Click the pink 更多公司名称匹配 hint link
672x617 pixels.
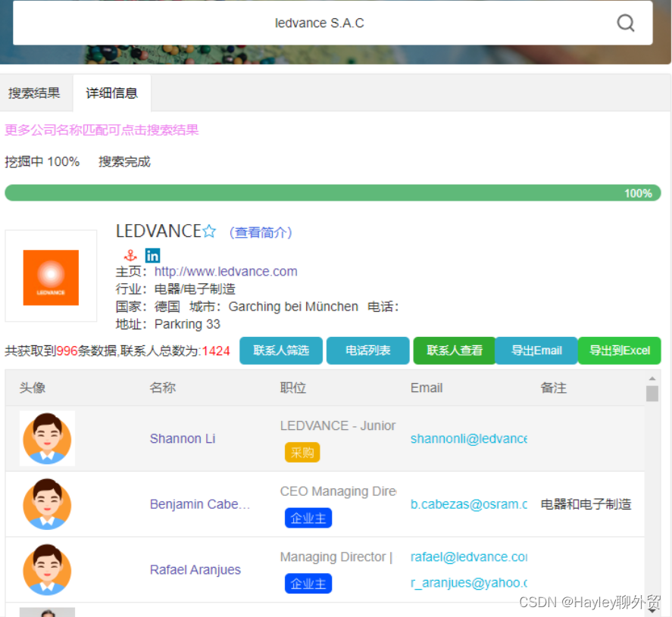point(102,129)
